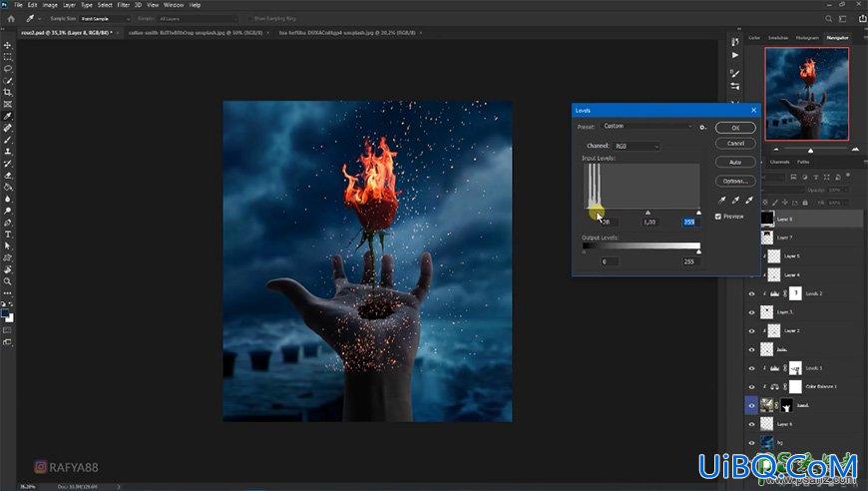Open the Sample Size dropdown
Image resolution: width=868 pixels, height=491 pixels.
click(105, 19)
